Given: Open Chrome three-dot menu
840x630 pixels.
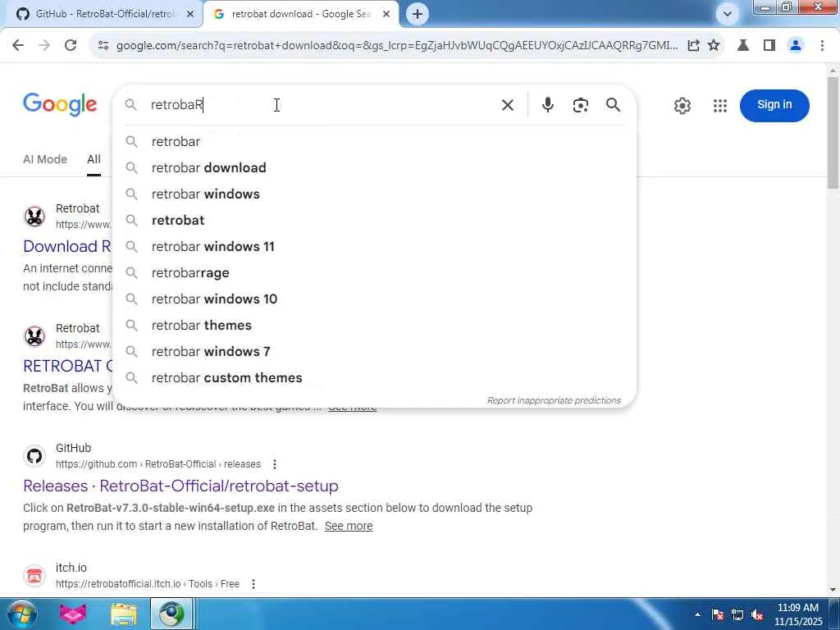Looking at the screenshot, I should (x=822, y=46).
